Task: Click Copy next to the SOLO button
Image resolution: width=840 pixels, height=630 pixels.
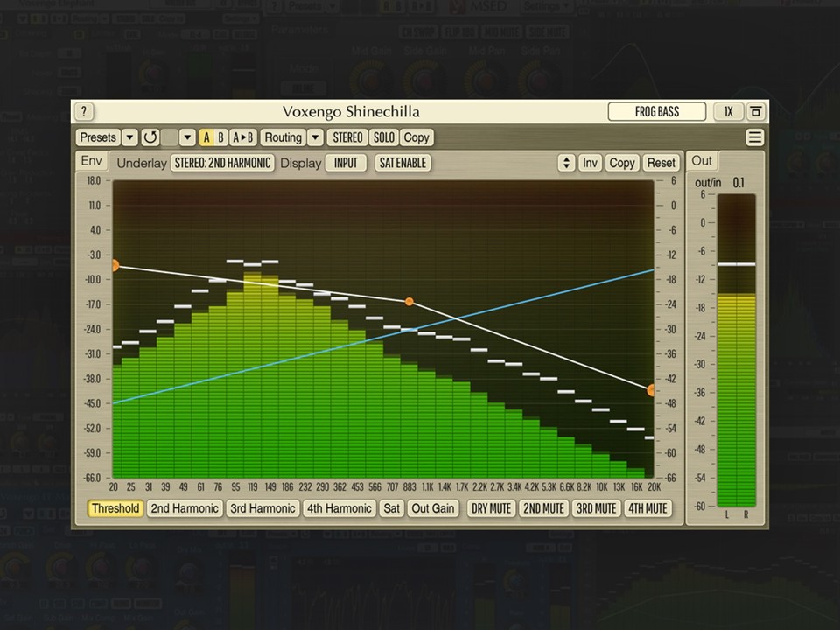Action: coord(416,137)
